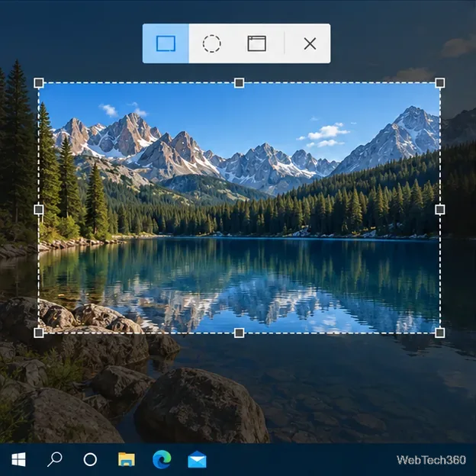Open the Windows Start menu
This screenshot has height=476, width=476.
pyautogui.click(x=18, y=459)
